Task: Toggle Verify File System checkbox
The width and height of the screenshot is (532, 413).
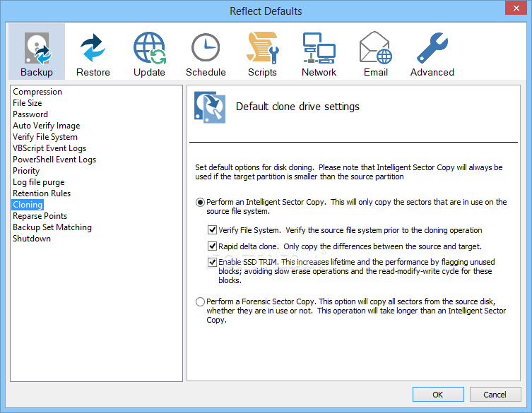Action: (x=212, y=230)
